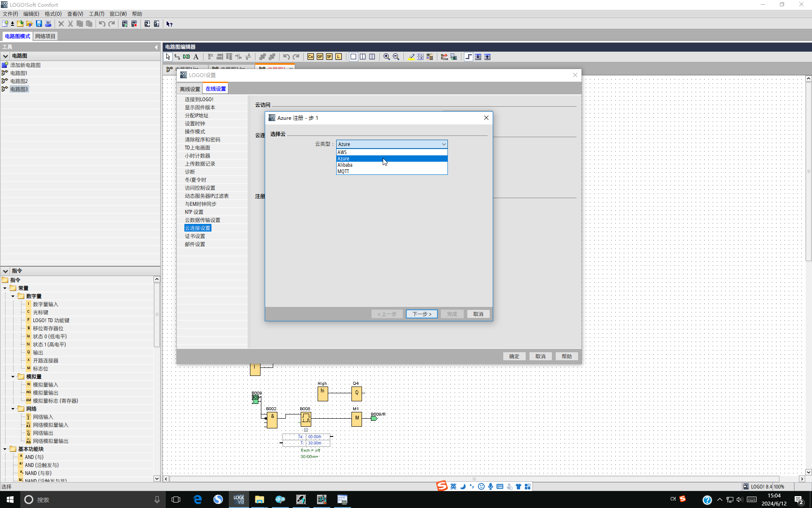Select 连接到LOGO! in settings list

[x=199, y=99]
